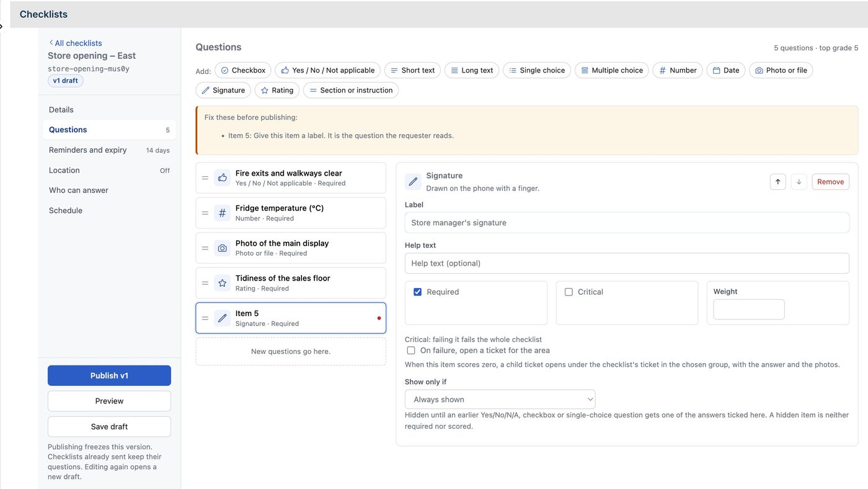
Task: Add a Multiple choice question
Action: click(x=612, y=70)
